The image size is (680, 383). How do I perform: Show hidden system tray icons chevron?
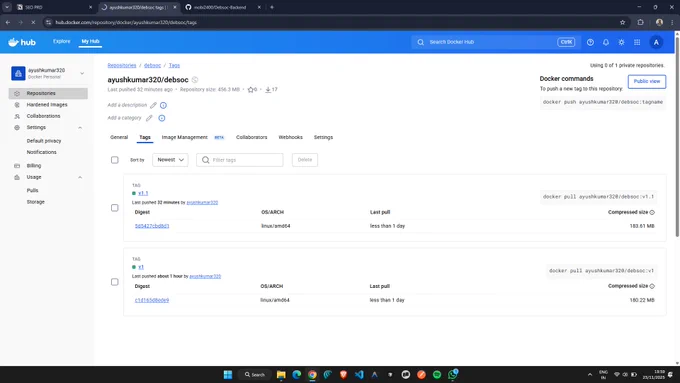point(590,375)
